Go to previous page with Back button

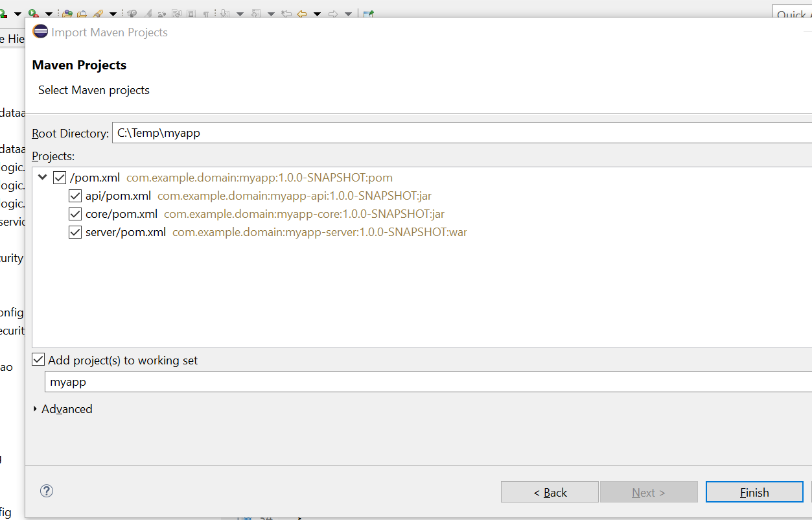coord(550,492)
